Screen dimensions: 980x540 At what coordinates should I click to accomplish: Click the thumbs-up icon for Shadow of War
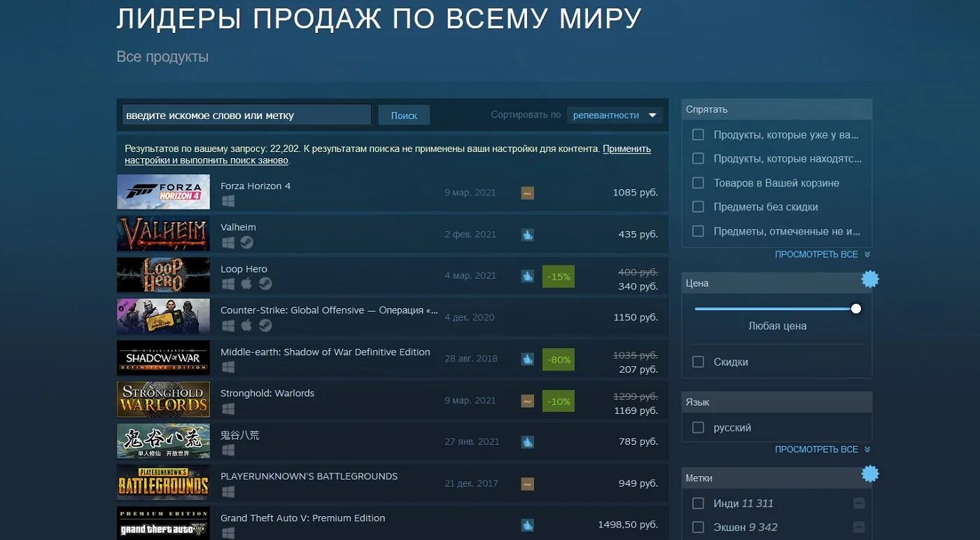[528, 359]
